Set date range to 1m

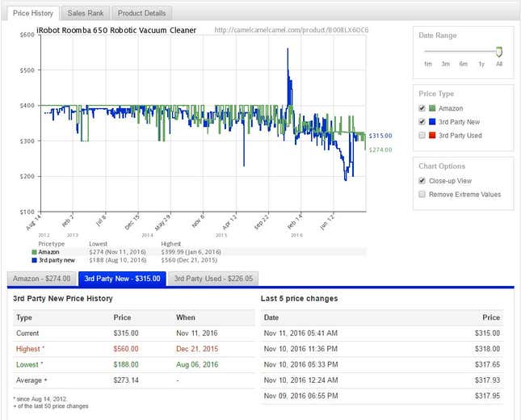pos(428,64)
